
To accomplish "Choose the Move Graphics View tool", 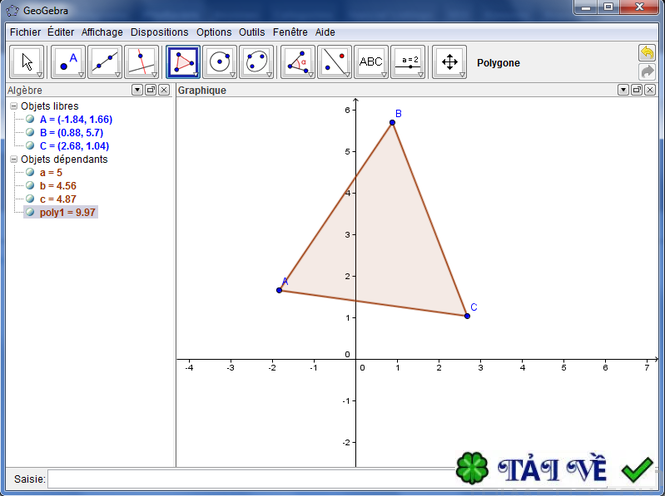I will click(x=449, y=62).
